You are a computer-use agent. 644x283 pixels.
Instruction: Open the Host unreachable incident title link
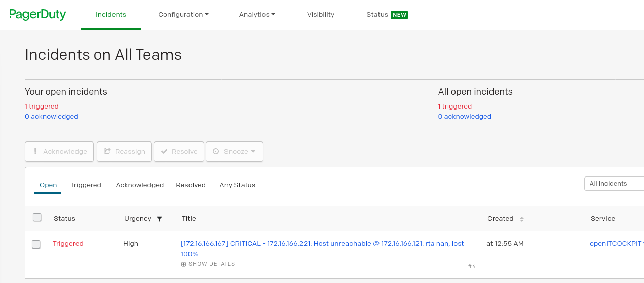(x=322, y=249)
